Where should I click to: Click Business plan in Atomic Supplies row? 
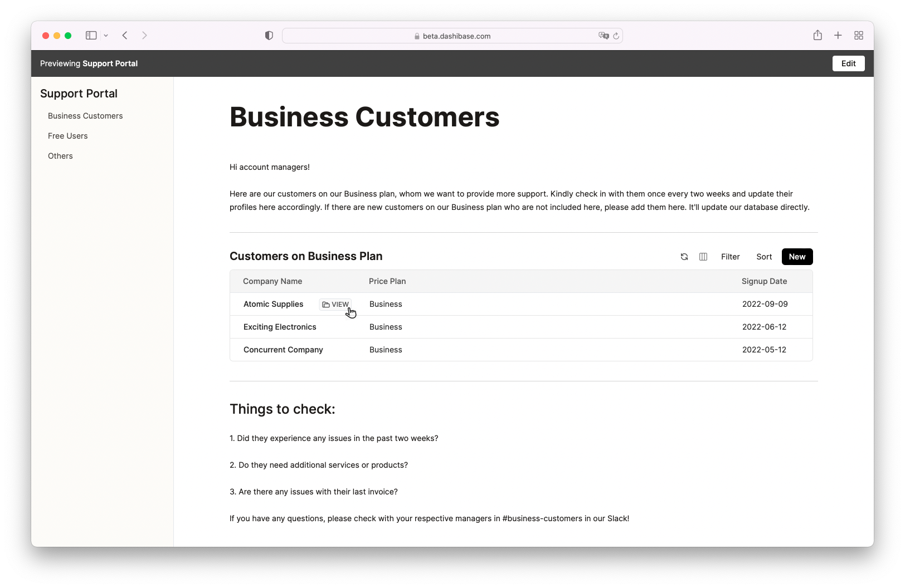pyautogui.click(x=386, y=304)
